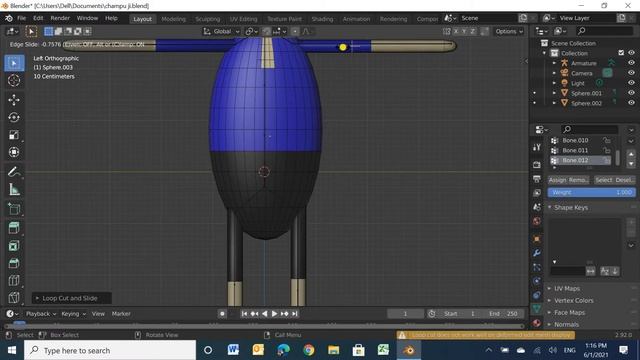
Task: Switch to the UV Editing workspace tab
Action: [243, 19]
